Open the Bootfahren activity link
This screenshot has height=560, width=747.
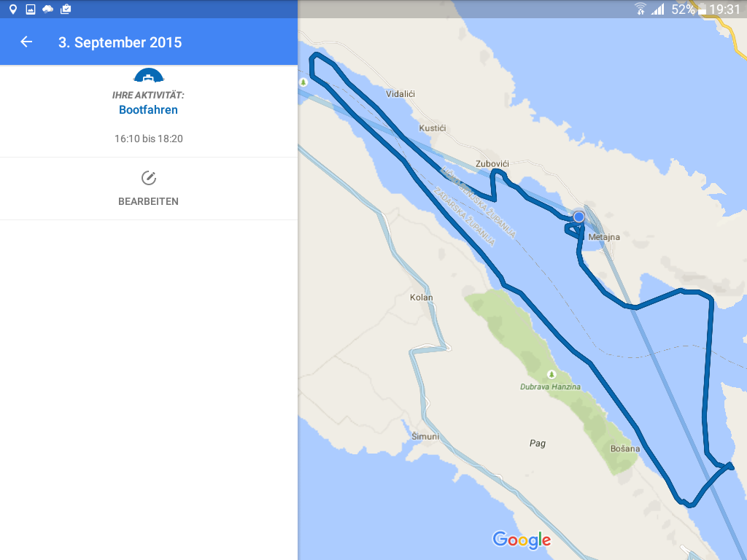point(148,109)
